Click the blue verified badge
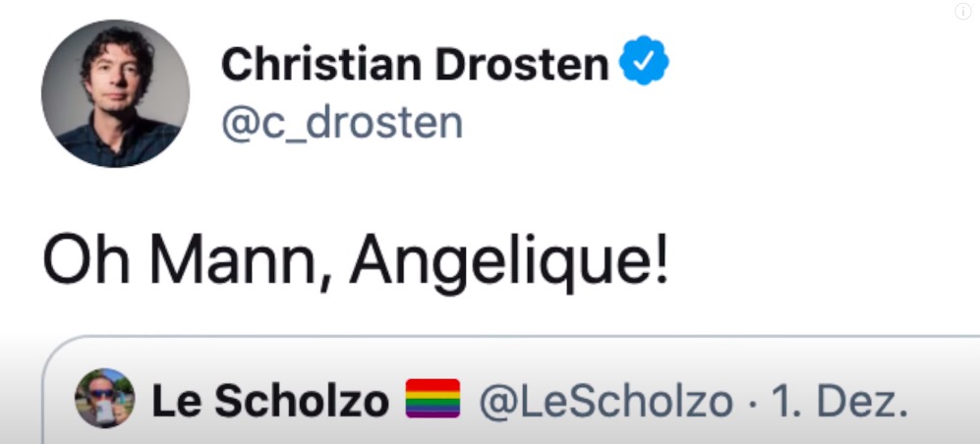980x444 pixels. (644, 61)
